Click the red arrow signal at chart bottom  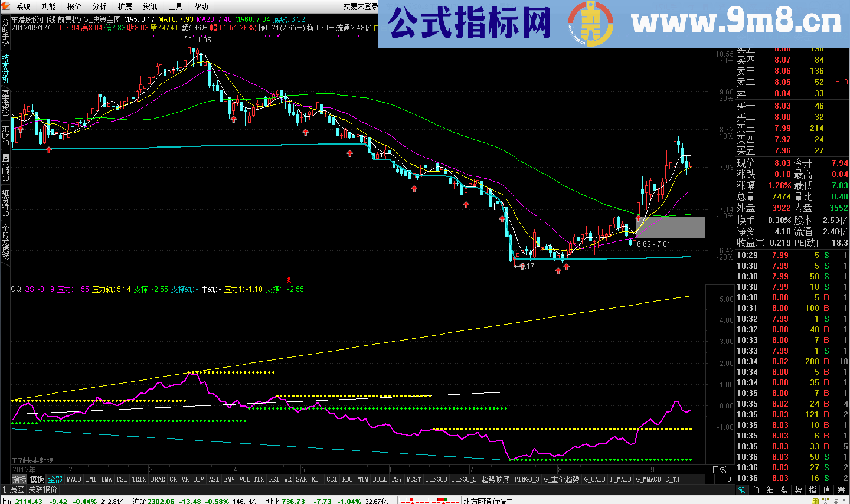pos(289,280)
